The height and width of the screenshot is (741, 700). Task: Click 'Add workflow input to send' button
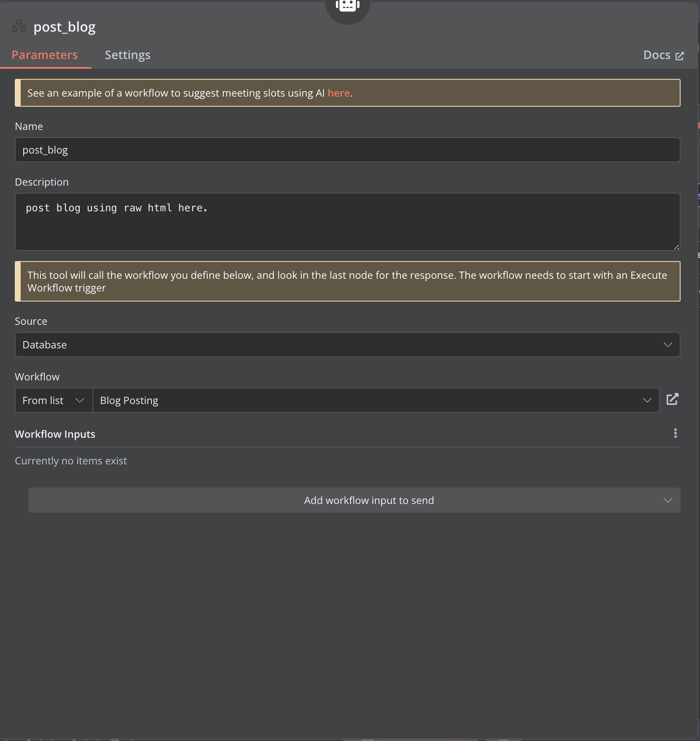(354, 500)
